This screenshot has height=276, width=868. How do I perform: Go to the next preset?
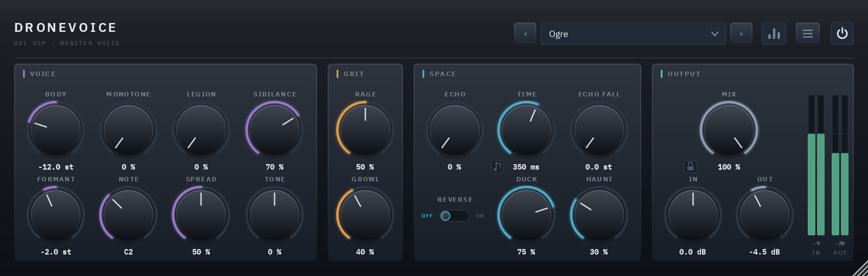[741, 34]
